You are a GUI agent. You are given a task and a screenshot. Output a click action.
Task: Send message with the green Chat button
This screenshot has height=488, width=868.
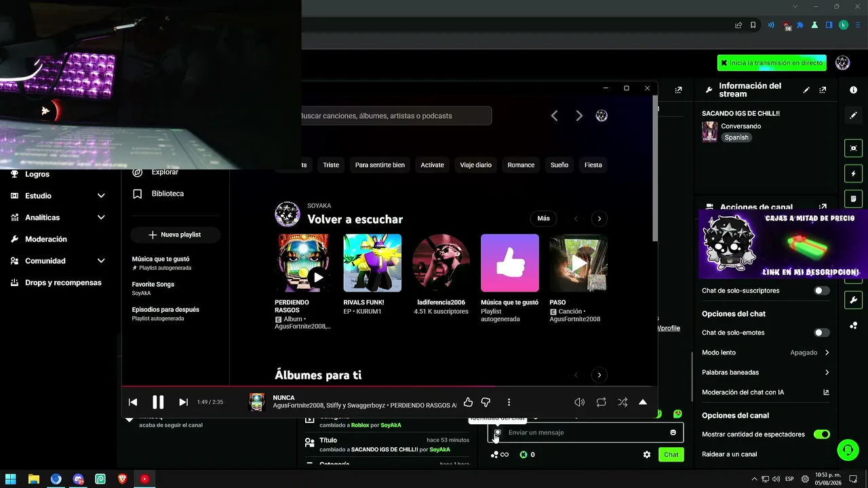click(x=671, y=455)
